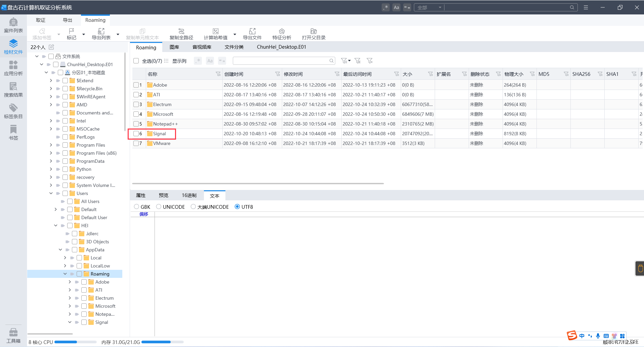Collapse the Users tree node

pyautogui.click(x=51, y=193)
